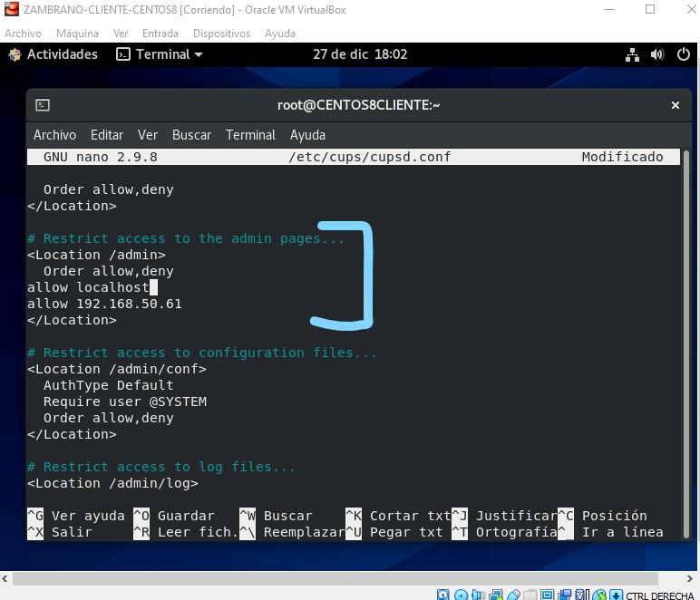700x600 pixels.
Task: Click the "AuthType Default" line
Action: (x=109, y=385)
